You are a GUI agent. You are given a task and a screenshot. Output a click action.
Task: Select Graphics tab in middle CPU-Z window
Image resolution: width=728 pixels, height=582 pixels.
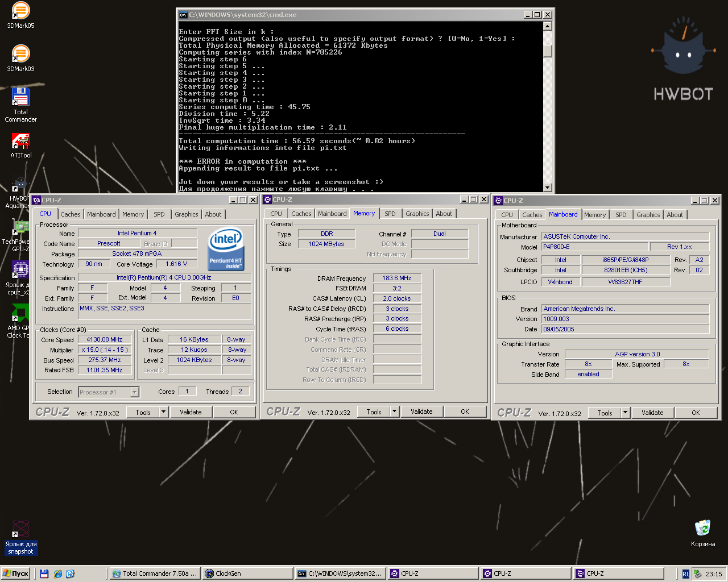417,214
